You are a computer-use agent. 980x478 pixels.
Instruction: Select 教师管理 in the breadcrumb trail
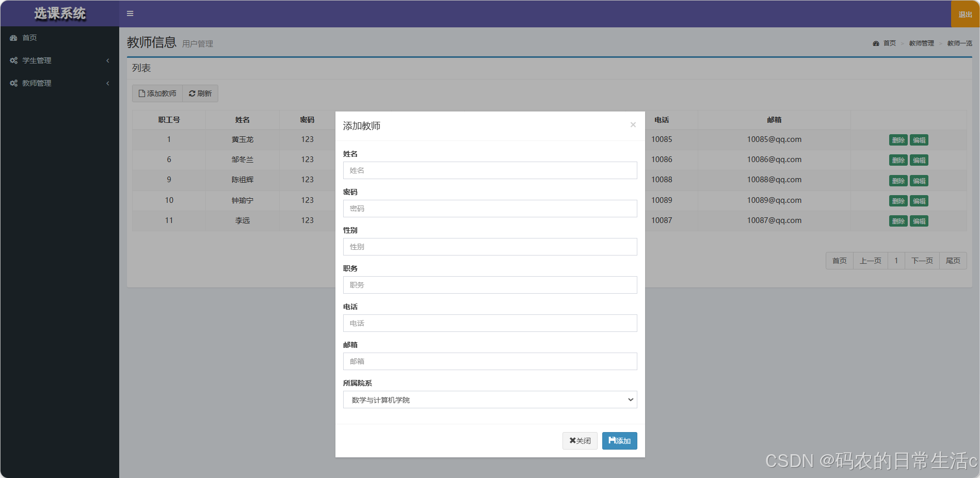pyautogui.click(x=921, y=43)
